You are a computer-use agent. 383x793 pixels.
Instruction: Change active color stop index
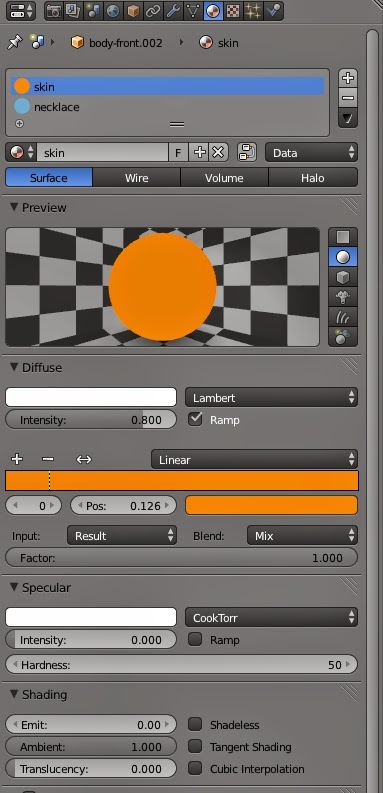coord(33,505)
